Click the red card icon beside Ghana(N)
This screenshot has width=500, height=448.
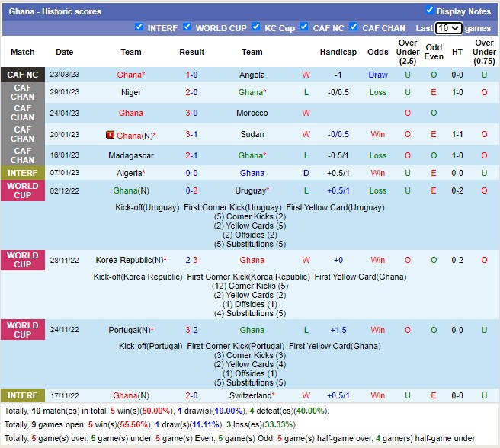(x=111, y=135)
